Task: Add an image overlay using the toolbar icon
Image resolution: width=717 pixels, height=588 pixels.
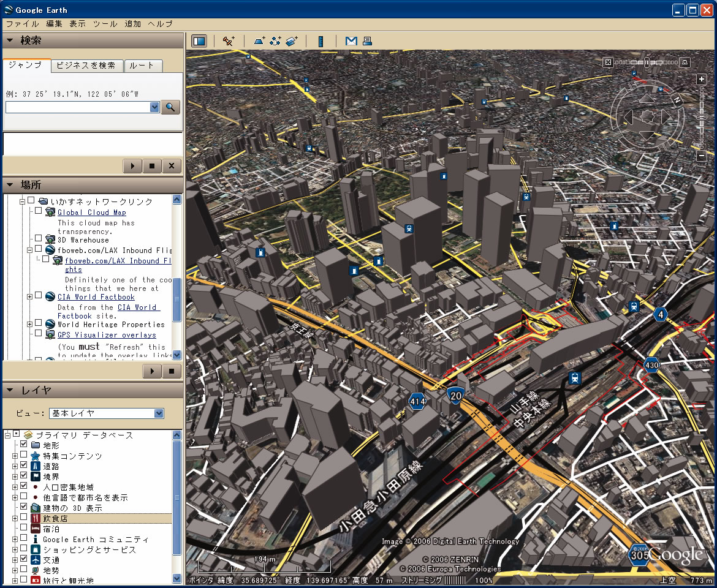Action: [x=291, y=41]
